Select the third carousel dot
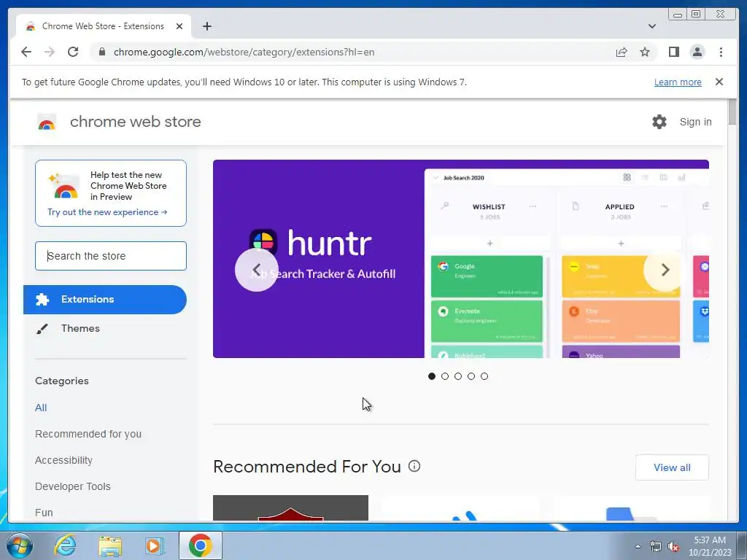The image size is (747, 560). tap(458, 376)
